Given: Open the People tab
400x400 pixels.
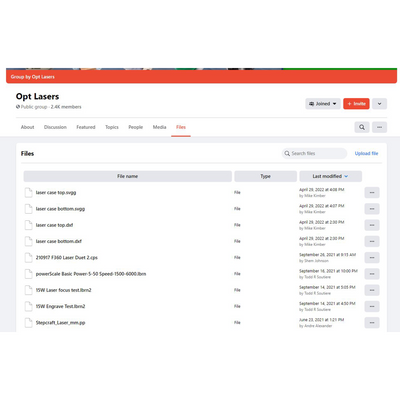Looking at the screenshot, I should coord(136,127).
